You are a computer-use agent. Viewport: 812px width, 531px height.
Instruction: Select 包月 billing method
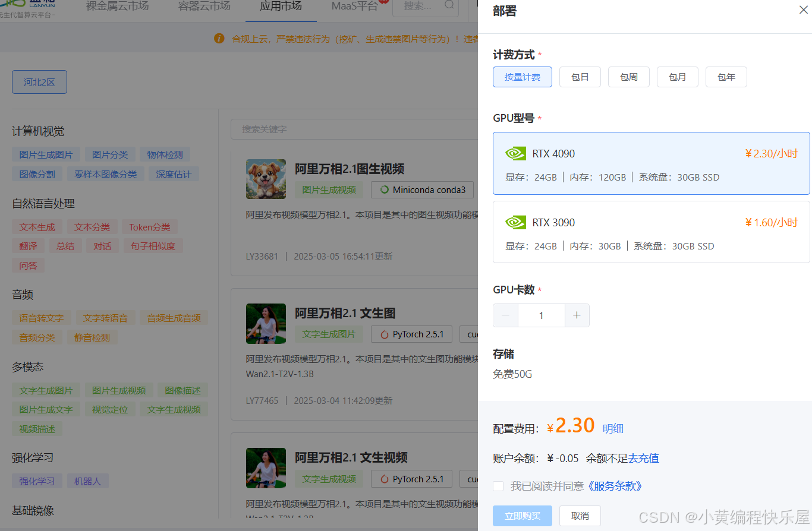tap(678, 77)
